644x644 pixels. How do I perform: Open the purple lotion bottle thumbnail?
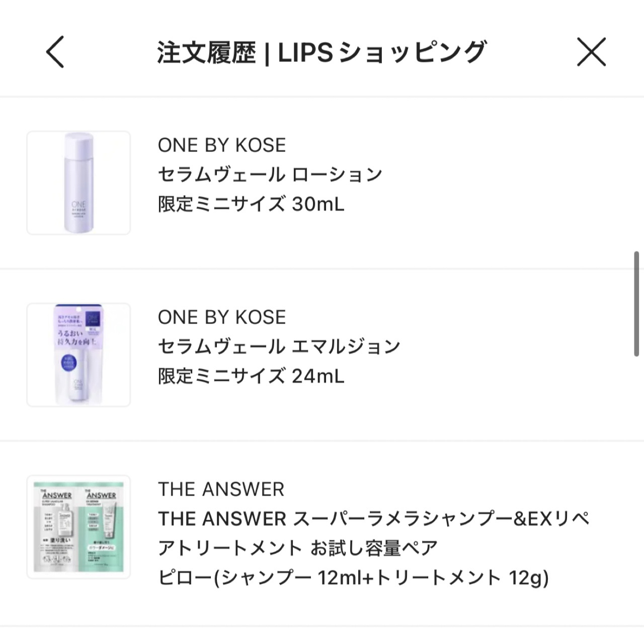pos(78,183)
